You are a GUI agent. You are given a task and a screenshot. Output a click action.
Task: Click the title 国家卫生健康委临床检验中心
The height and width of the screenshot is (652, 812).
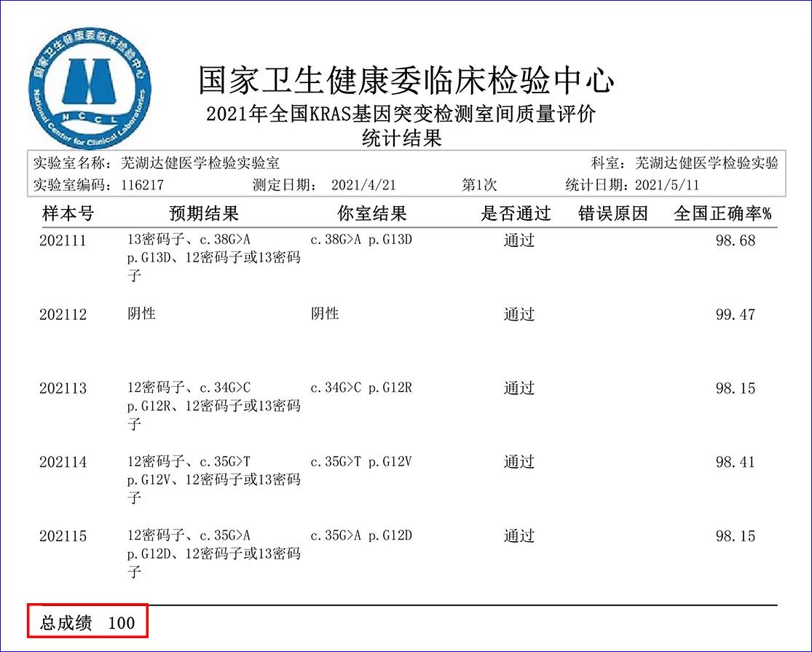click(406, 82)
